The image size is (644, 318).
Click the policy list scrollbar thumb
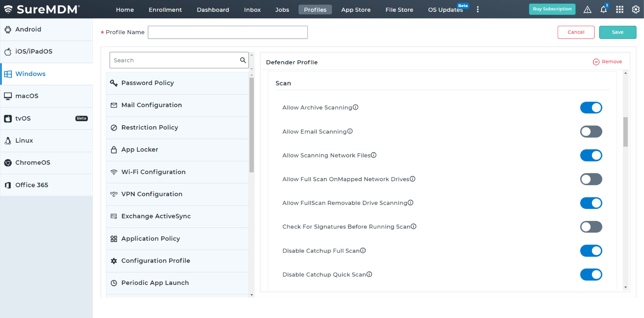(252, 125)
